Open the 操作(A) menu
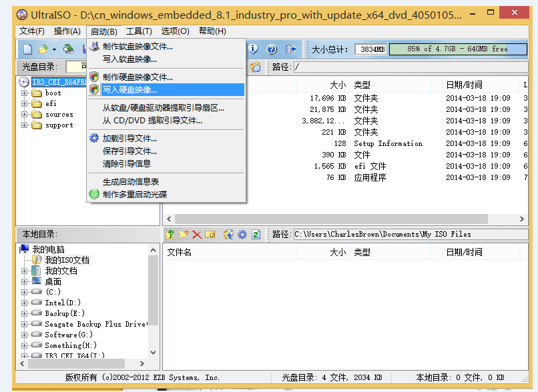The height and width of the screenshot is (392, 538). coord(67,31)
